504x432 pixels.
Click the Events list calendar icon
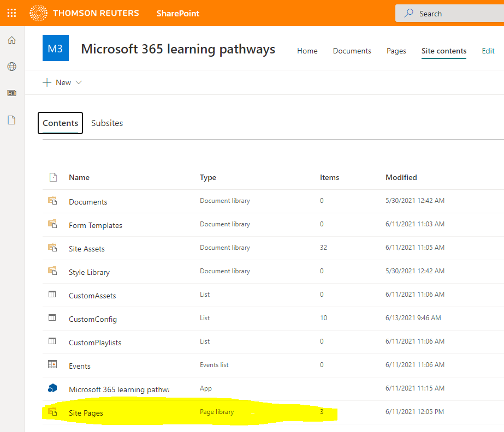(x=53, y=365)
